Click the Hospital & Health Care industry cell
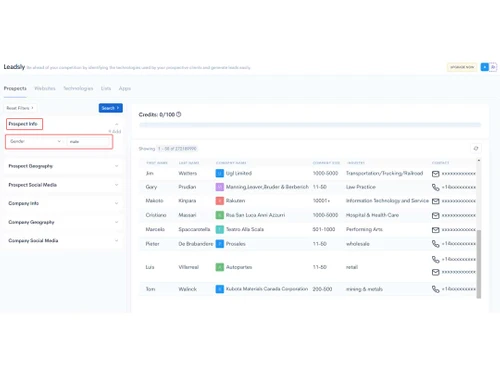This screenshot has height=375, width=500. pos(372,215)
